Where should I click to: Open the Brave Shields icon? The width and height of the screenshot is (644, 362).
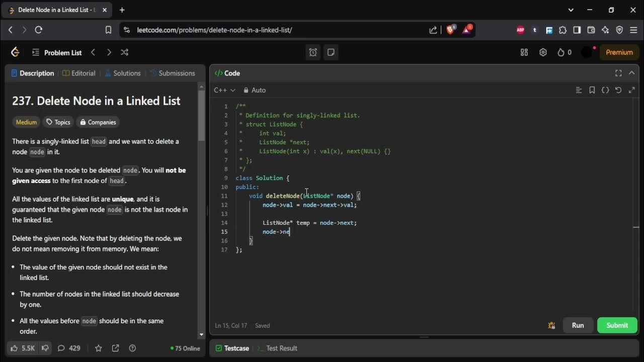coord(451,30)
